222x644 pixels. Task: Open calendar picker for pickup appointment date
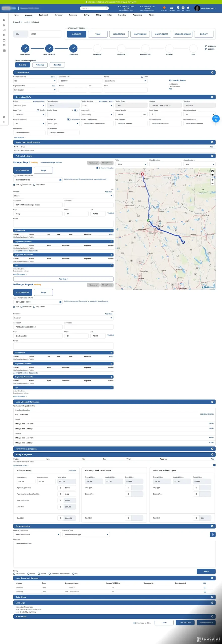point(60,180)
